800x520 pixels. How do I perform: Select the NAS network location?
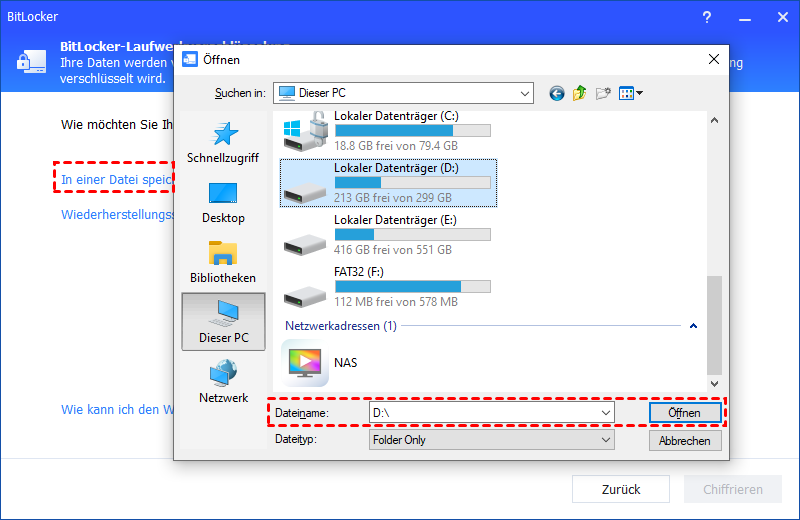(320, 363)
